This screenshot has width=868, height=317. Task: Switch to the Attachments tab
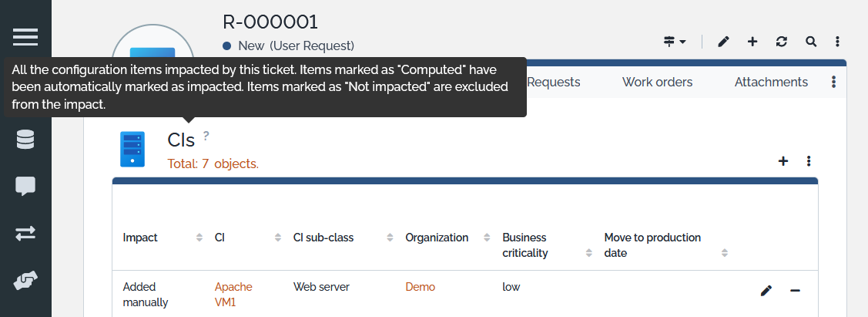[771, 82]
